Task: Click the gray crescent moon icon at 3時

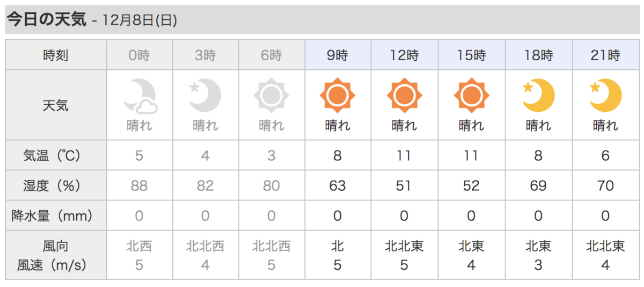Action: tap(206, 95)
